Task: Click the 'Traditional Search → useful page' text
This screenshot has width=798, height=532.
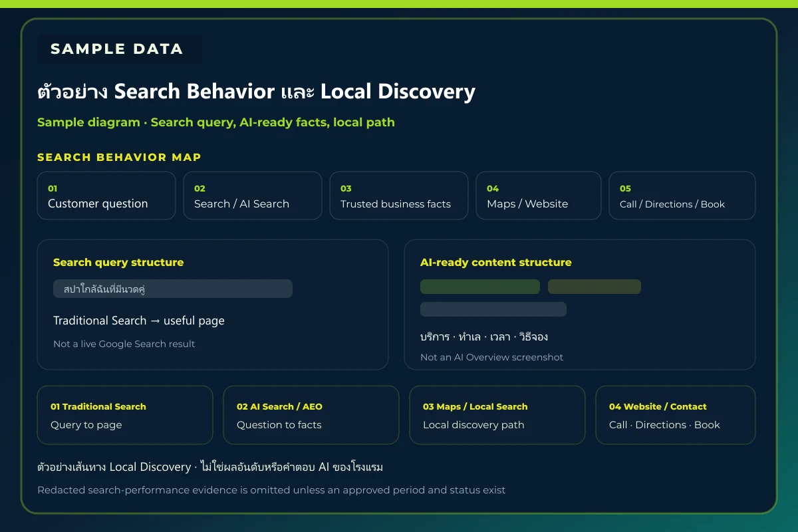Action: pyautogui.click(x=139, y=321)
